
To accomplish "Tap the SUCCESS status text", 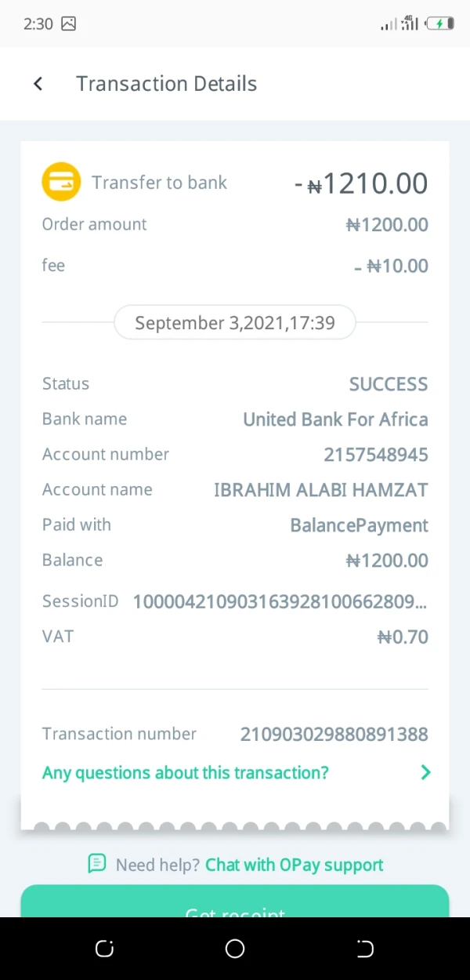I will tap(389, 384).
